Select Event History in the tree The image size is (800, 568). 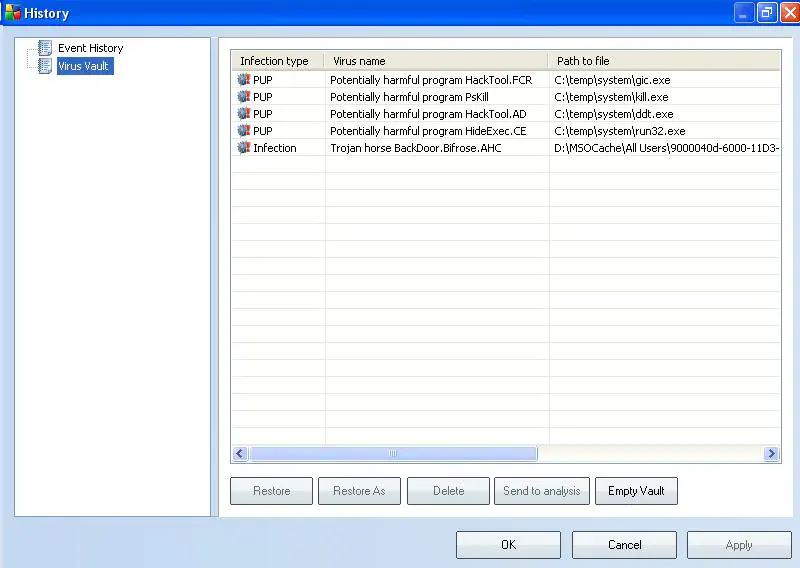click(x=90, y=48)
